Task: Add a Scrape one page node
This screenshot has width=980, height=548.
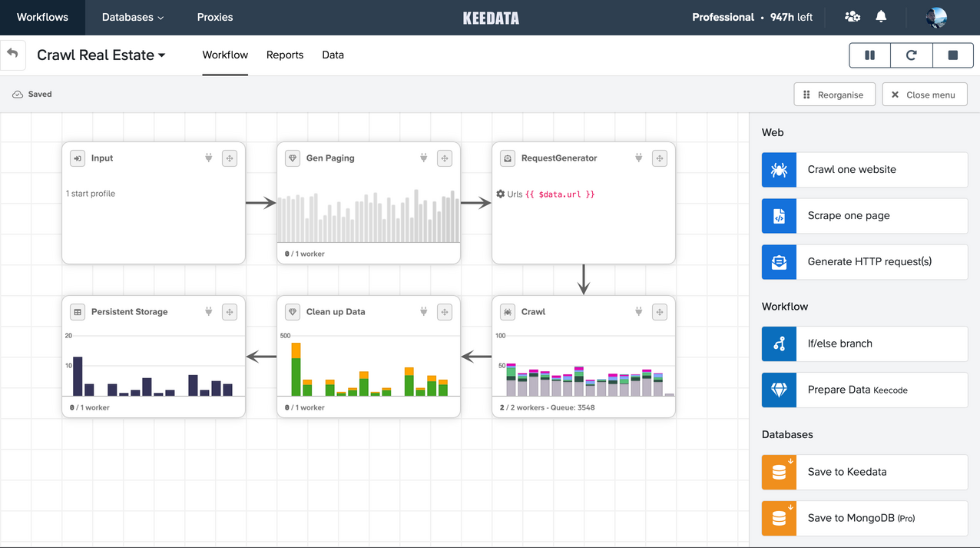Action: click(x=865, y=215)
